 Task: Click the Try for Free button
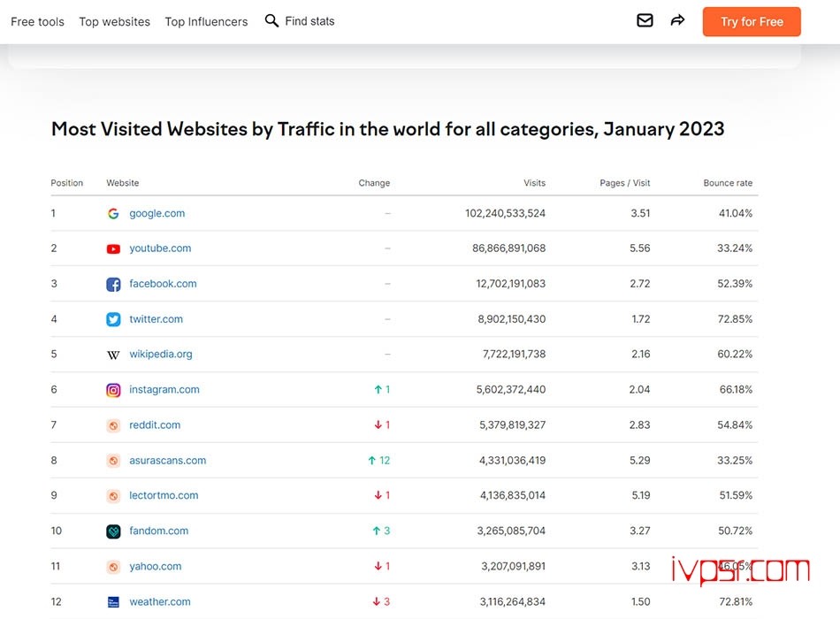tap(752, 21)
